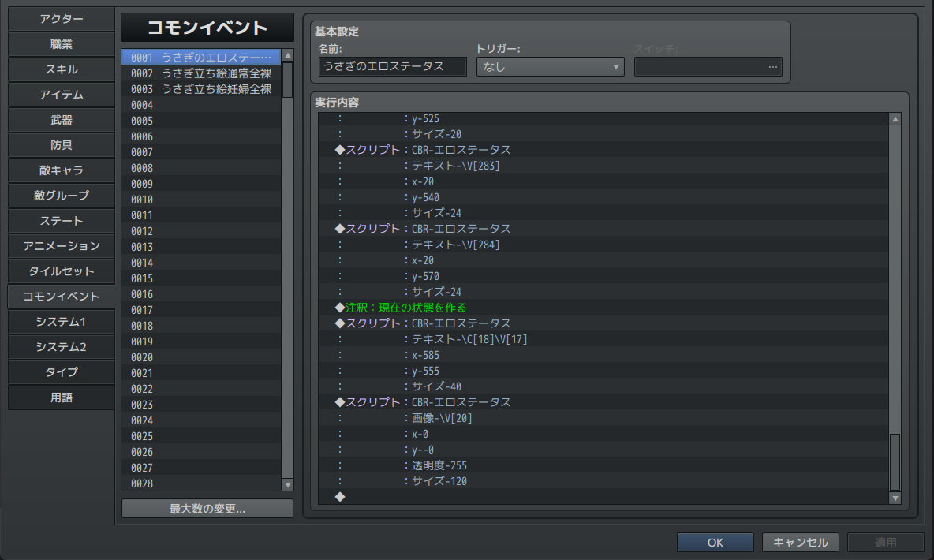Click the 名前 text field

(x=392, y=67)
